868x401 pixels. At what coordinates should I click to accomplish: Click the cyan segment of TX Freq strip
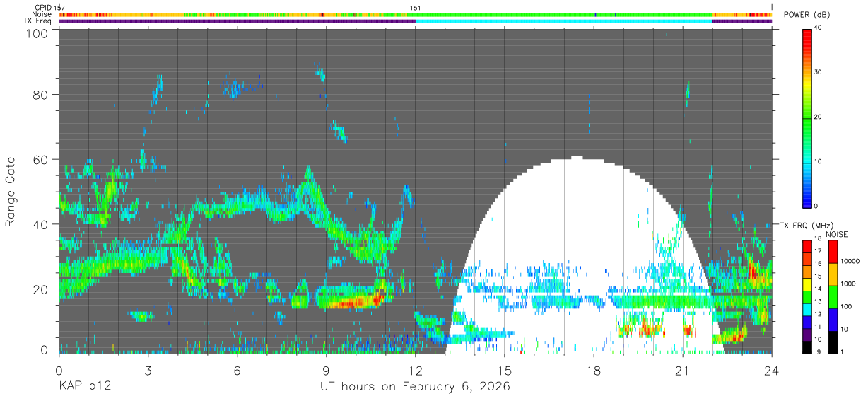click(x=563, y=21)
